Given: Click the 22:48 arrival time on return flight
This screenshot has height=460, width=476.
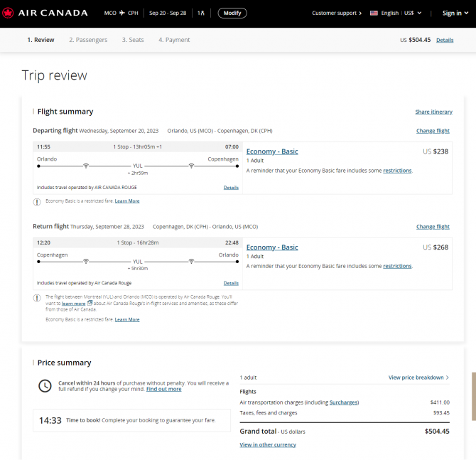Looking at the screenshot, I should [x=232, y=242].
